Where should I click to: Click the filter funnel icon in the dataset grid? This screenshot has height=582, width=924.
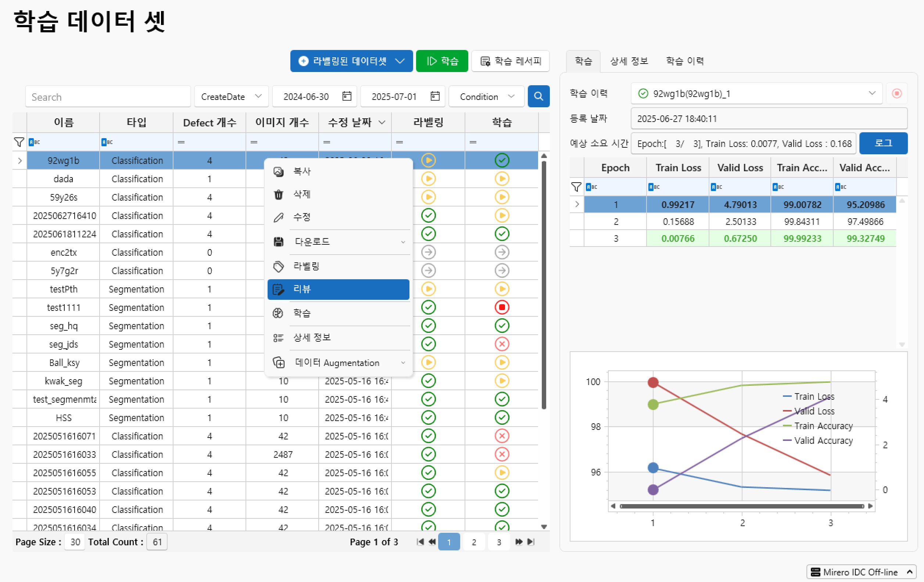[x=19, y=142]
